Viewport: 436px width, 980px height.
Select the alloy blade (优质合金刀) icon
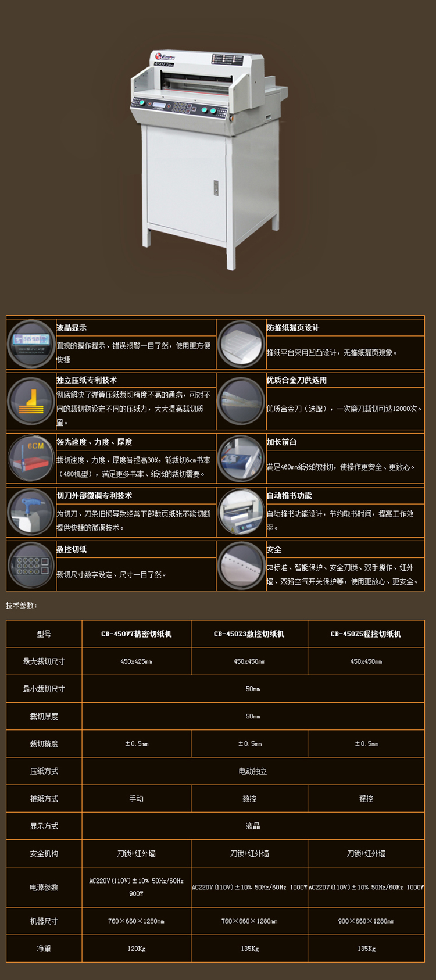click(241, 401)
